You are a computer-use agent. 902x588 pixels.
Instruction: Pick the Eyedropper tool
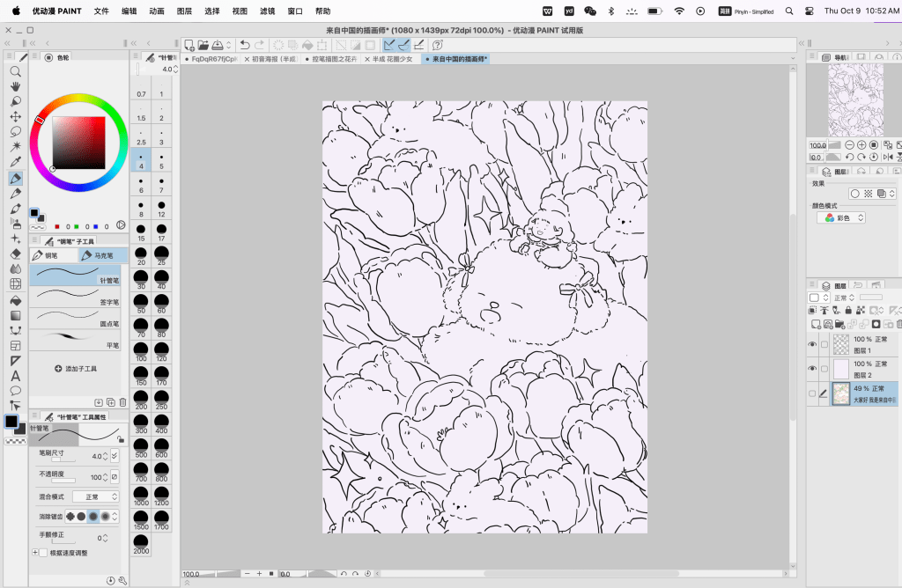coord(15,162)
